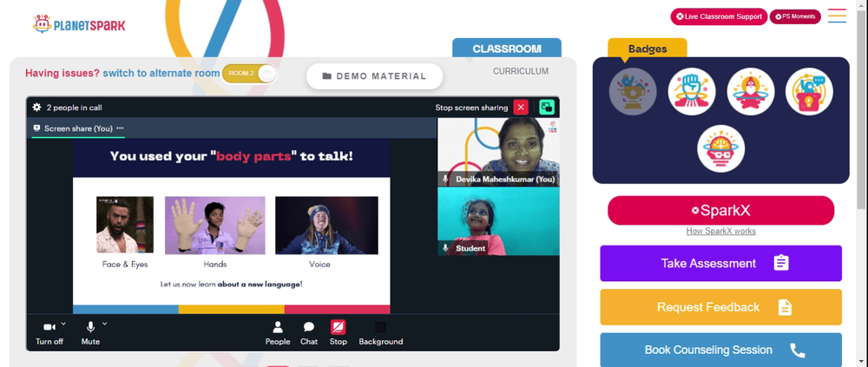The width and height of the screenshot is (868, 367).
Task: Toggle the ROOM 2 switch
Action: (x=248, y=74)
